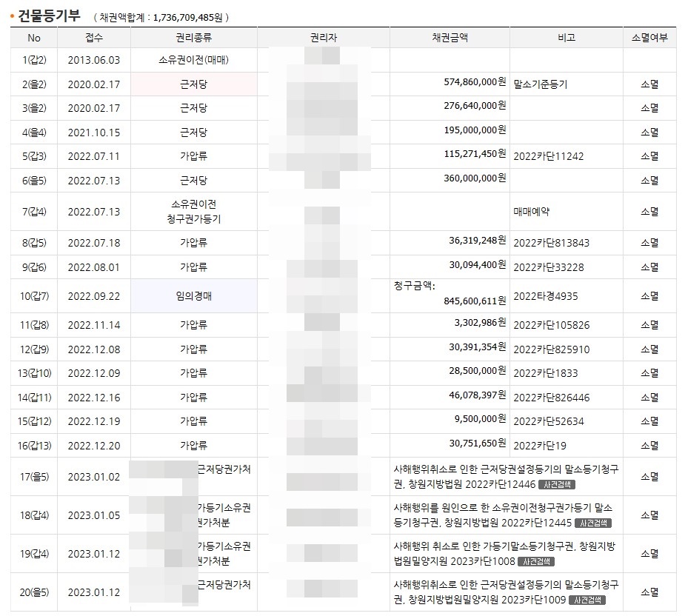Click 소멸 status in row 10(갑7)
The height and width of the screenshot is (616, 685).
coord(649,296)
